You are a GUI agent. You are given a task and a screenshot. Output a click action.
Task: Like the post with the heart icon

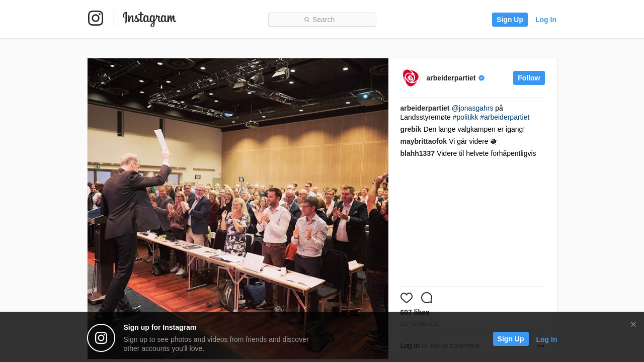[x=407, y=298]
